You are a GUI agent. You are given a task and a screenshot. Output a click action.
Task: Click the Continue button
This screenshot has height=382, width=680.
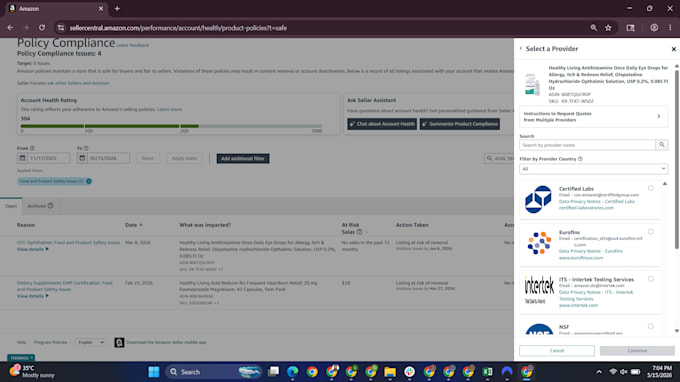coord(637,351)
